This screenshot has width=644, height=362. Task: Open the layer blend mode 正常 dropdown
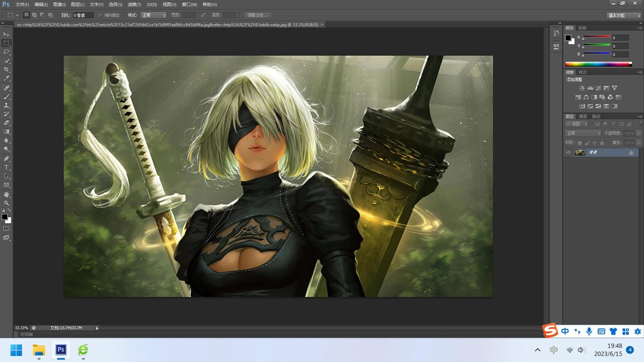pyautogui.click(x=583, y=133)
